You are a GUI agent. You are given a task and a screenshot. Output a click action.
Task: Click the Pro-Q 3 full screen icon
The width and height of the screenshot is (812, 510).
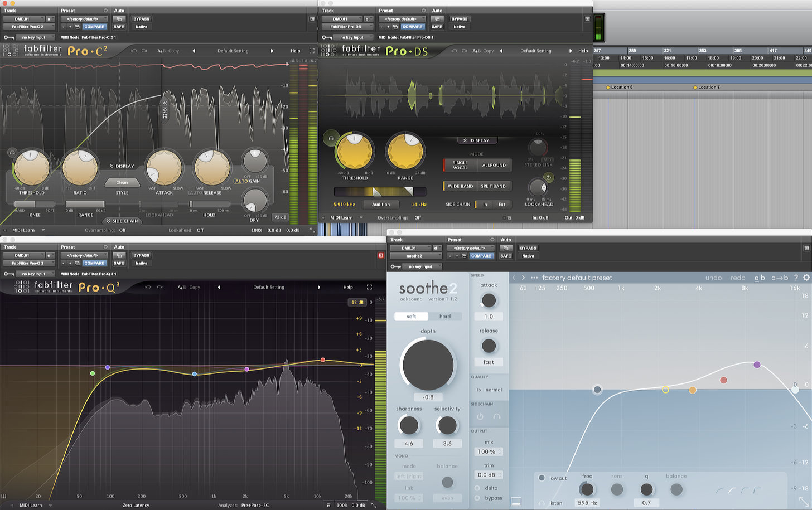[x=369, y=287]
